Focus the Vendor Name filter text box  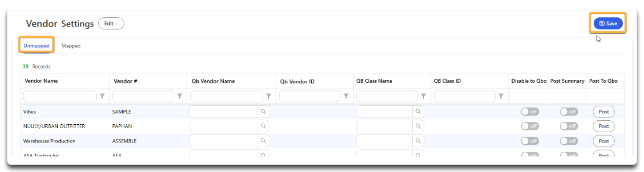point(60,96)
